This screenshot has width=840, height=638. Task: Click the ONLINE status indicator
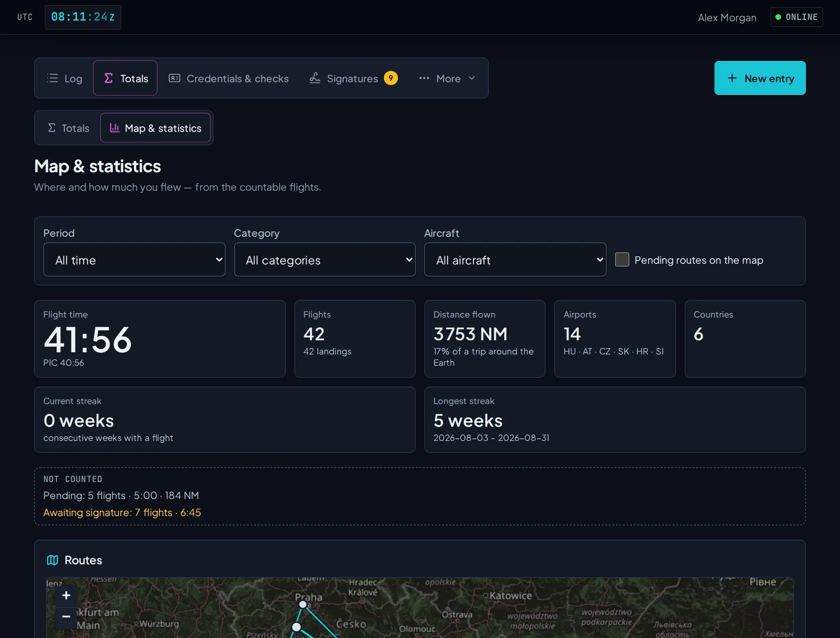pos(796,17)
